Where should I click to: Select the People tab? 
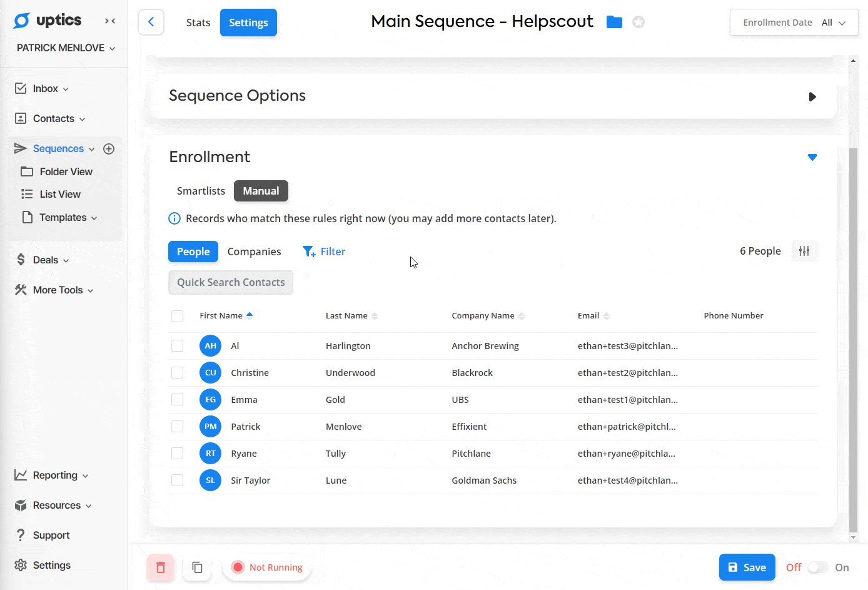click(x=193, y=252)
